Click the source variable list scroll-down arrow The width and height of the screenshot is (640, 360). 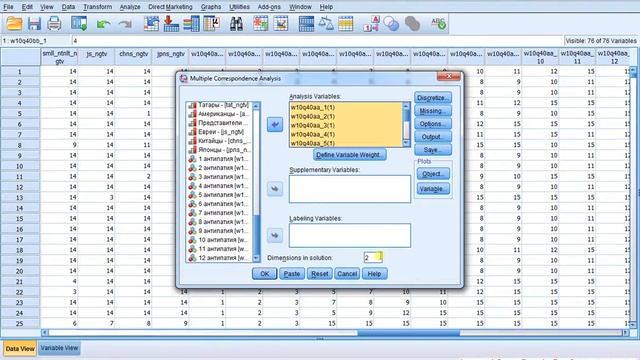click(256, 258)
